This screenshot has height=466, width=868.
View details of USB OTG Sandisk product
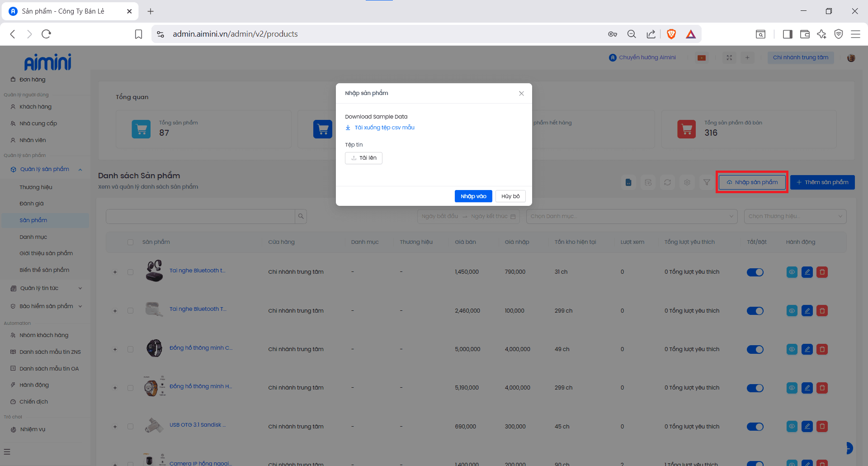792,427
